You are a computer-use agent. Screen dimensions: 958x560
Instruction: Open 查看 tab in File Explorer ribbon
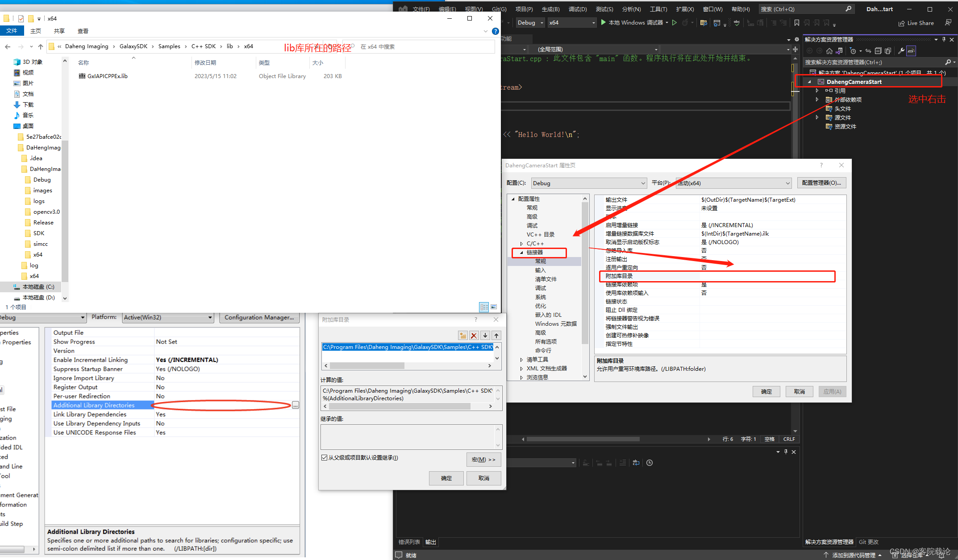[83, 31]
